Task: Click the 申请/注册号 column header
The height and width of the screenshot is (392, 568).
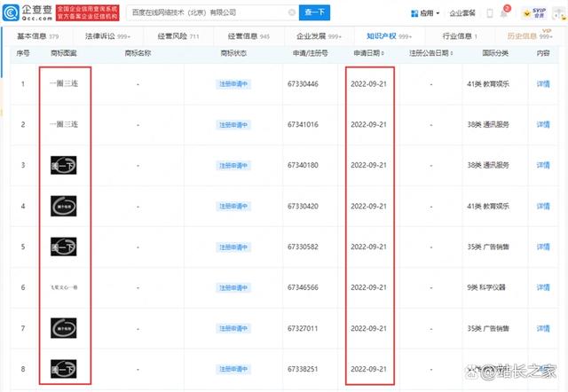Action: pos(310,53)
